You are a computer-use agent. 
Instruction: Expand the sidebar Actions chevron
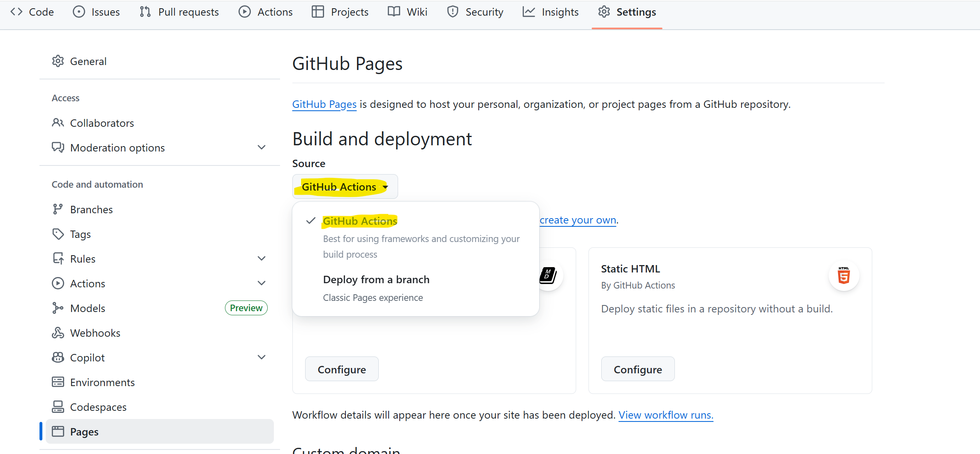click(x=262, y=283)
